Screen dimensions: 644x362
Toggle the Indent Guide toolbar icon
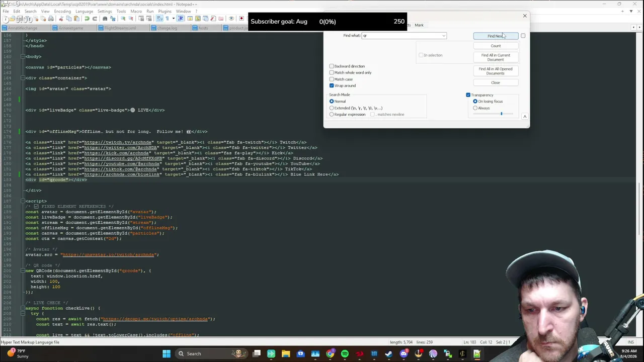pyautogui.click(x=180, y=19)
